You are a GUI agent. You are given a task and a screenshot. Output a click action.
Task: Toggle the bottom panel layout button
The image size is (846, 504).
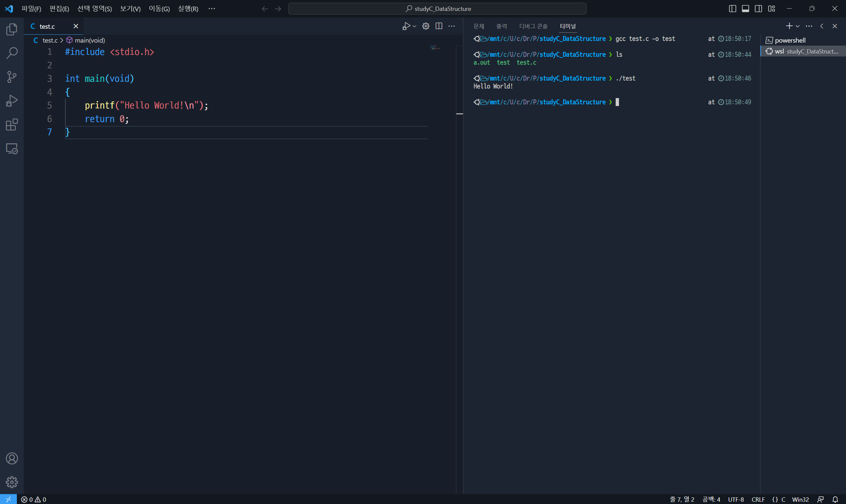click(745, 9)
